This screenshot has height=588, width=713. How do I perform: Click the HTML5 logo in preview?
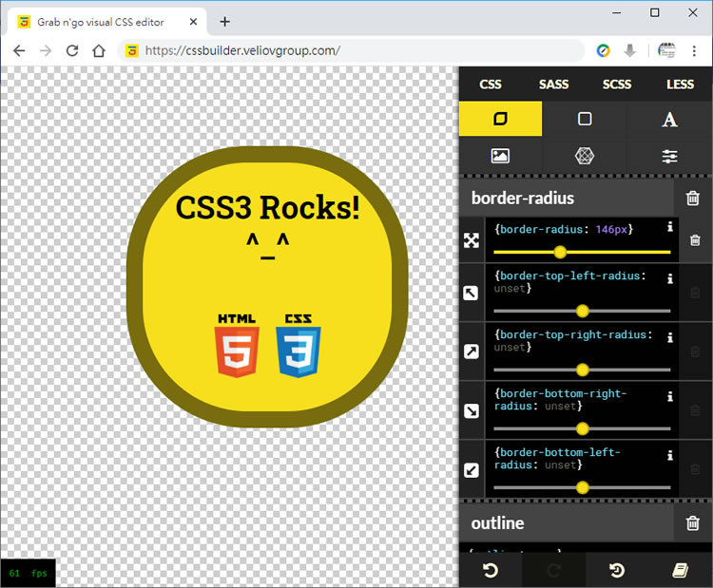point(237,346)
